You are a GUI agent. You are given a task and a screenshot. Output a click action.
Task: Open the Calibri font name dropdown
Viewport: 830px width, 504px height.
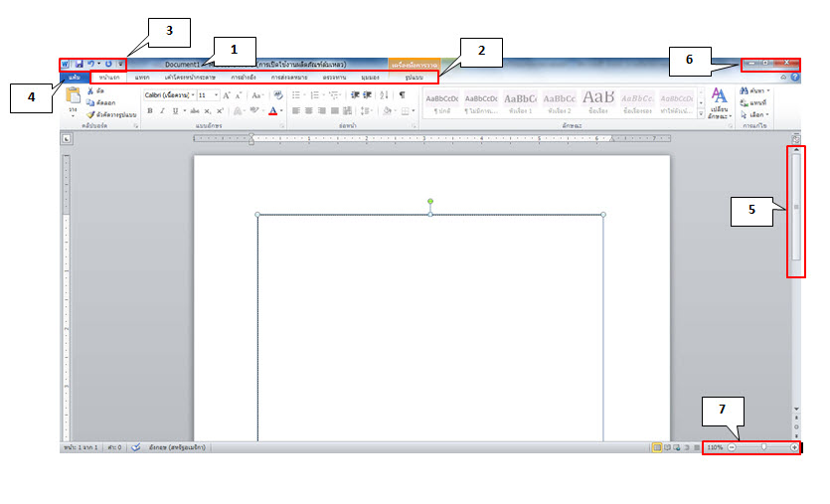click(x=168, y=94)
